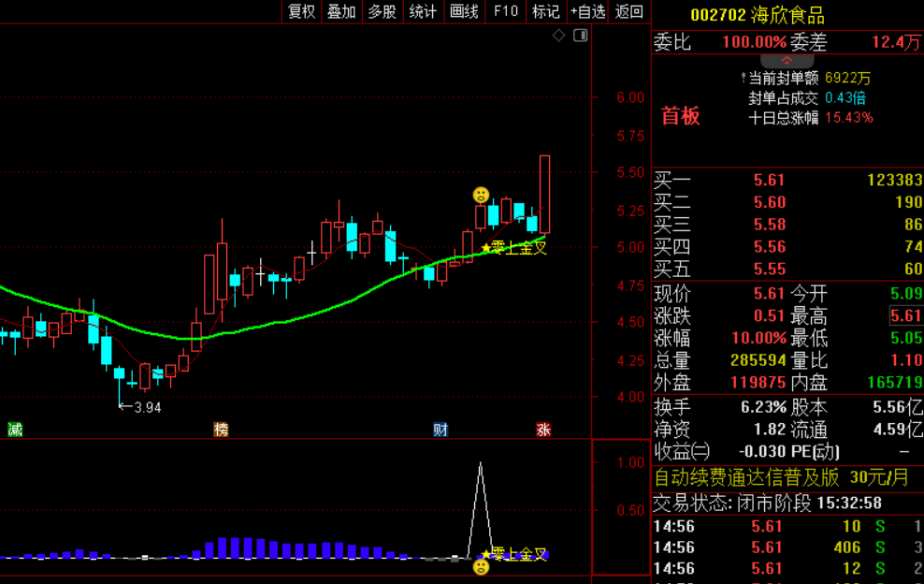Open the blue 财 event marker
The width and height of the screenshot is (924, 584).
pyautogui.click(x=440, y=430)
